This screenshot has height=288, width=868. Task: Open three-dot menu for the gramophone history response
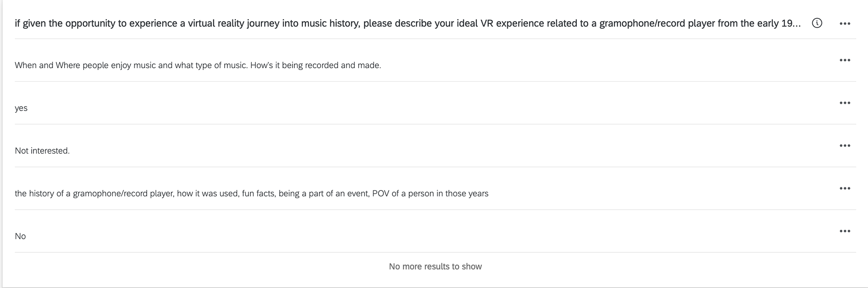(844, 188)
